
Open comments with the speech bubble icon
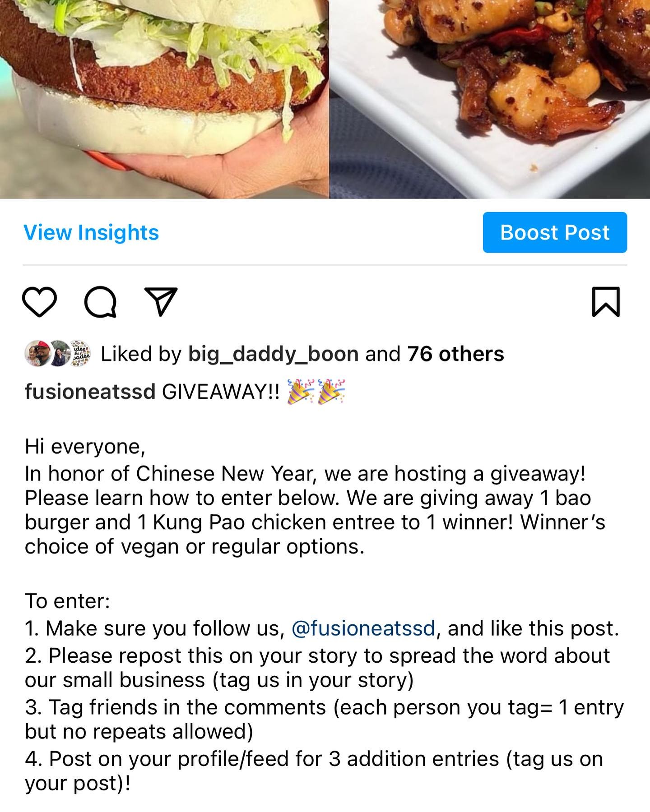[100, 302]
